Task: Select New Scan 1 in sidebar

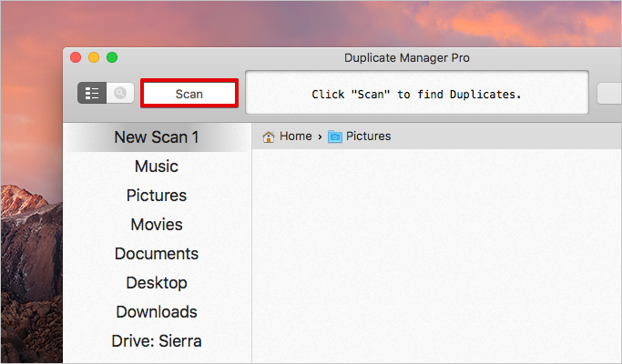Action: 156,137
